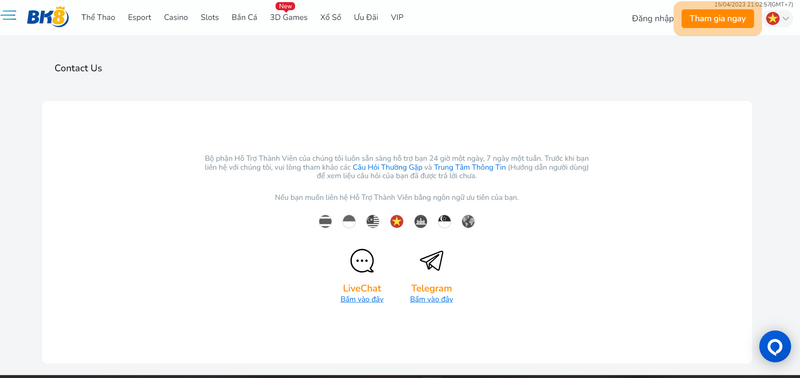Open the Trung Tâm Thông Tin link
The image size is (800, 378).
470,167
